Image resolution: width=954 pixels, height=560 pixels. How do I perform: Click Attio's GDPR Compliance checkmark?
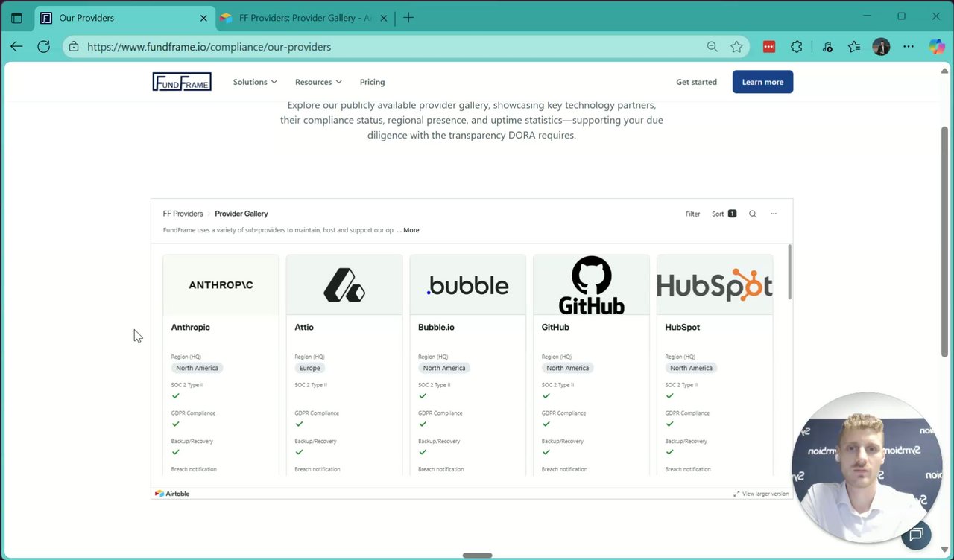pos(299,424)
